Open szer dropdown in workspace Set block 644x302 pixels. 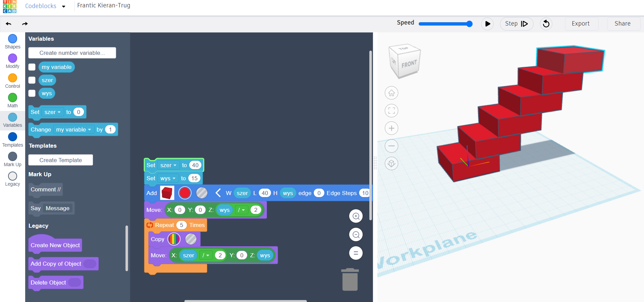(168, 165)
